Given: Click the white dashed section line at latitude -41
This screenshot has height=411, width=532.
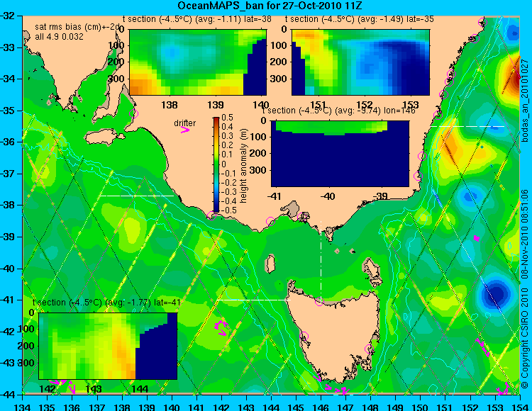Looking at the screenshot, I should coord(253,300).
